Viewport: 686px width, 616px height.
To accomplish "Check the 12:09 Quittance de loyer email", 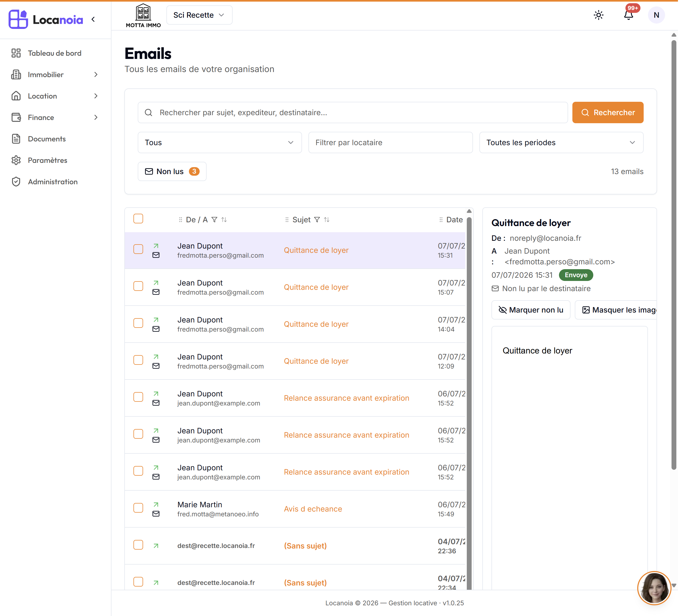I will tap(138, 360).
